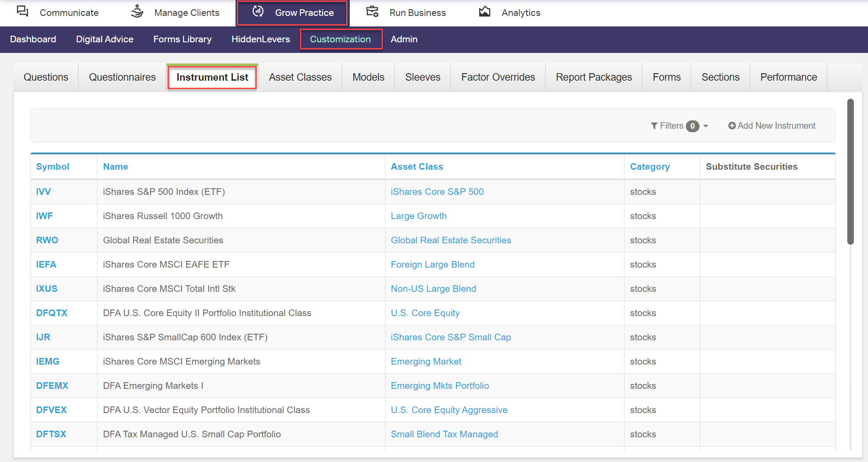Image resolution: width=868 pixels, height=462 pixels.
Task: Click the Analytics graph icon
Action: pos(485,11)
